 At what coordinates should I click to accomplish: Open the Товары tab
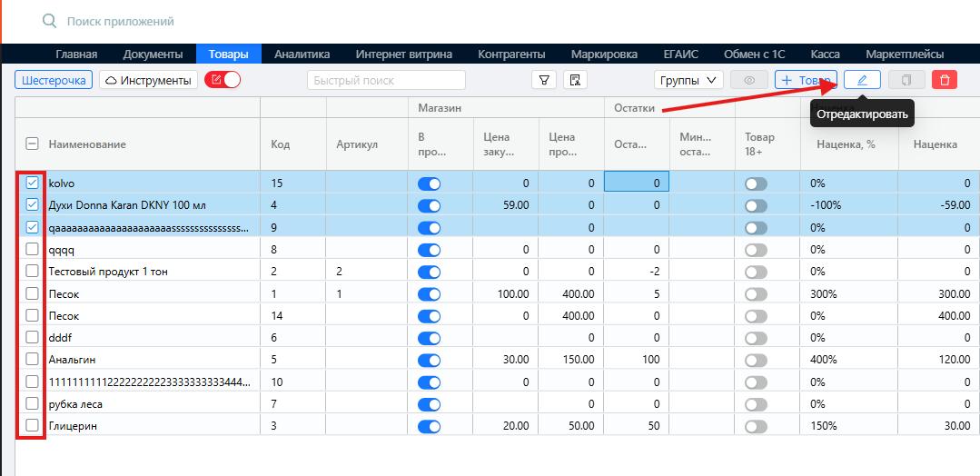(x=229, y=55)
